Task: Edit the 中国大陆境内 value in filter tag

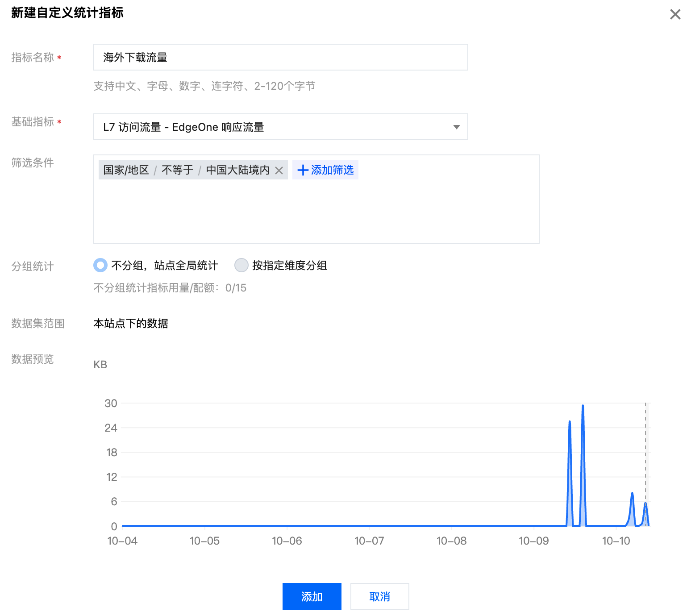Action: [x=237, y=170]
